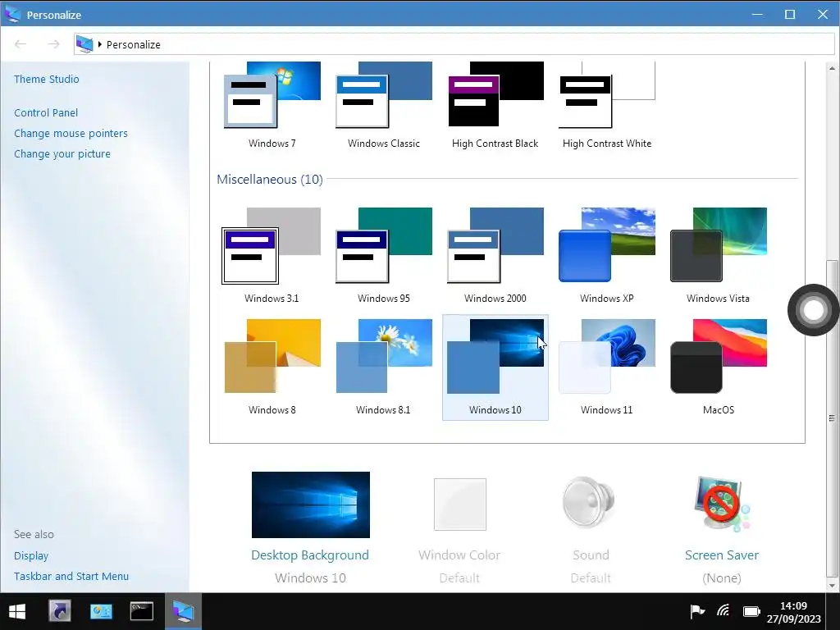Open the Screen Saver icon

(722, 504)
